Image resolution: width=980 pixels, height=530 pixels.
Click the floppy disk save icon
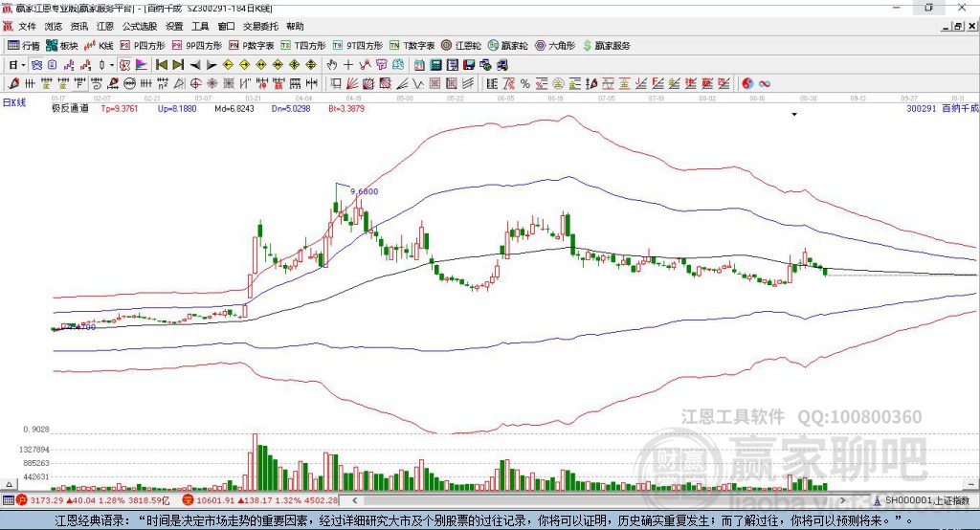[x=469, y=65]
